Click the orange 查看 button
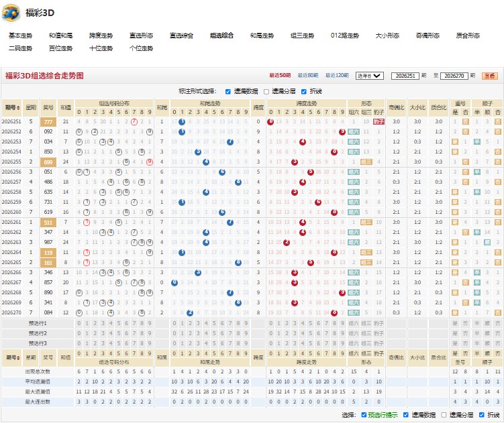 pyautogui.click(x=490, y=76)
